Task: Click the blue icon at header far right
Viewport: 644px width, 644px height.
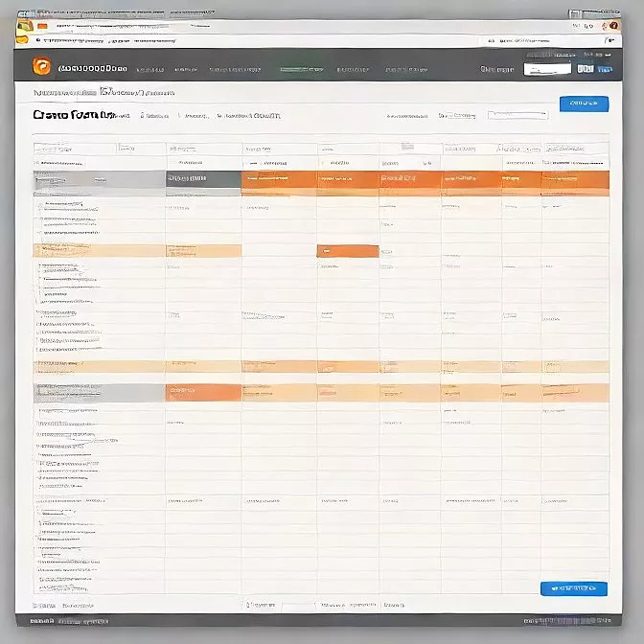Action: pos(605,69)
